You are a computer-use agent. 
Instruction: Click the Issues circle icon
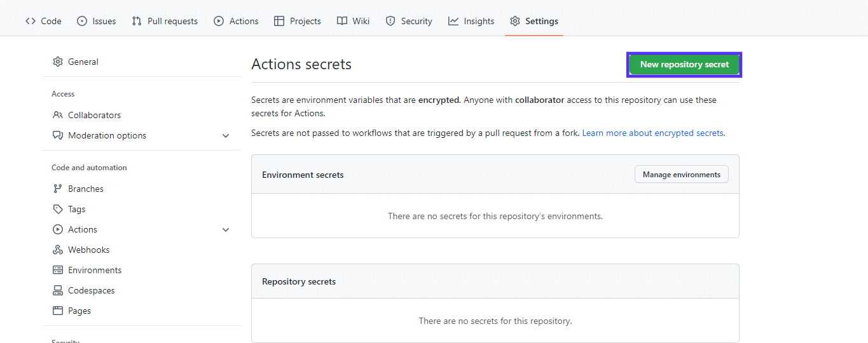pos(82,21)
